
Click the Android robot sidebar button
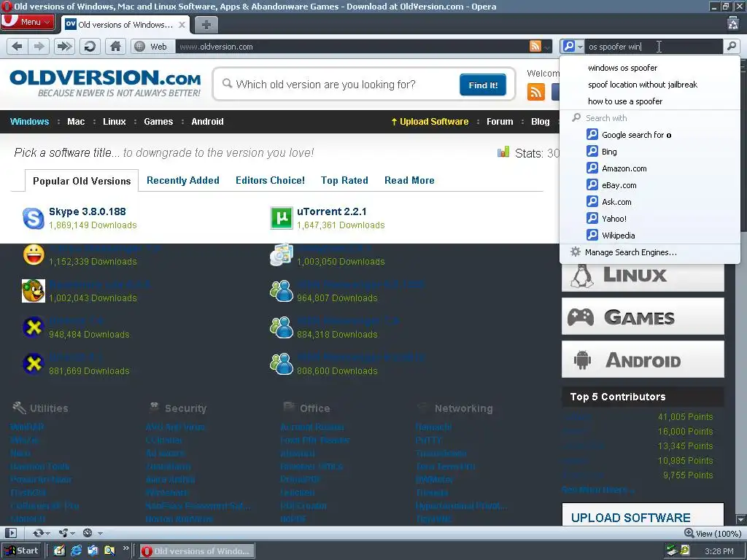643,359
